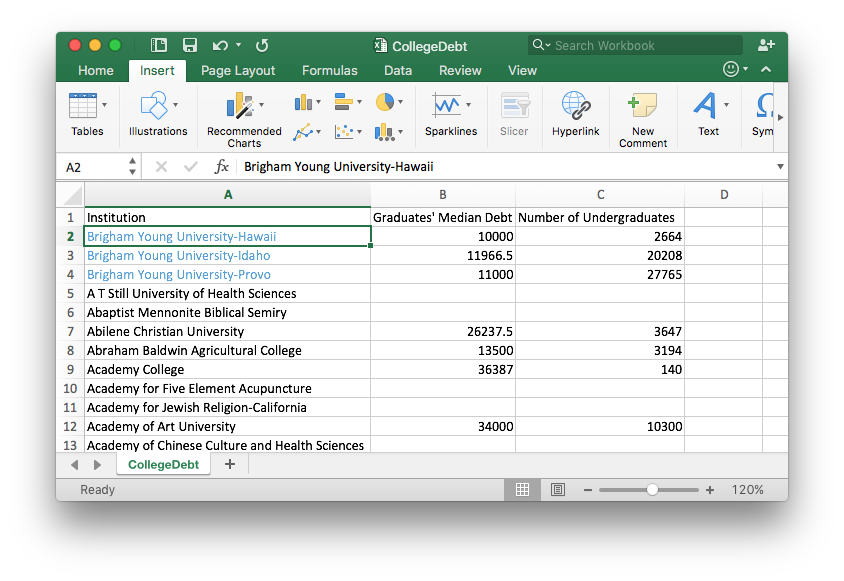844x581 pixels.
Task: Expand the formula bar
Action: pos(780,167)
